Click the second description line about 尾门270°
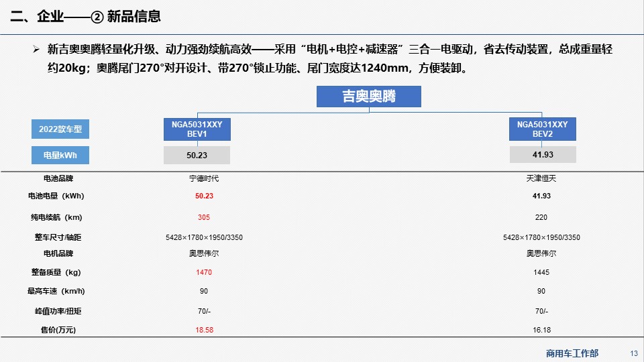Image resolution: width=644 pixels, height=362 pixels. (258, 68)
